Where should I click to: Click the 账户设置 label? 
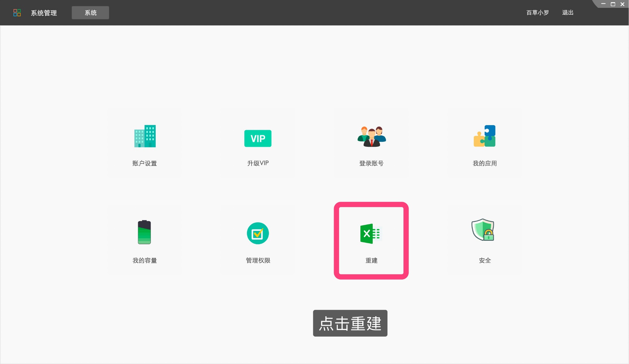(145, 163)
